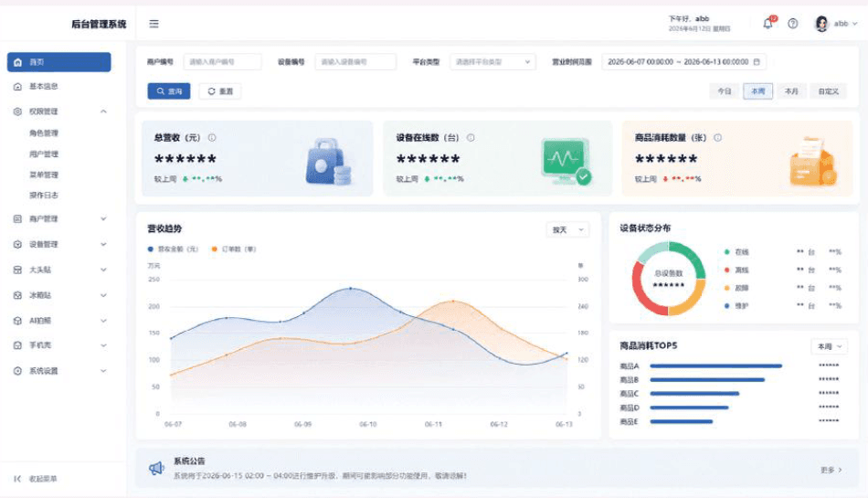Open the 操作日志 submenu item
The height and width of the screenshot is (498, 868).
(44, 195)
